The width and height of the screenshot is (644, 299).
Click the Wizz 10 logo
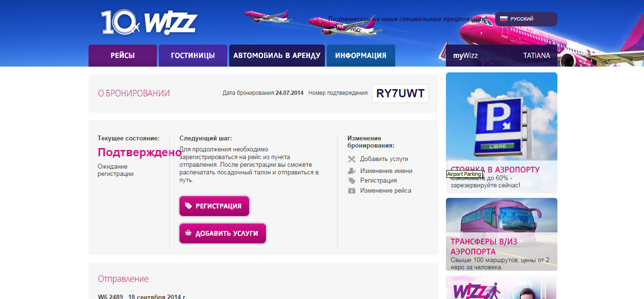tap(149, 23)
